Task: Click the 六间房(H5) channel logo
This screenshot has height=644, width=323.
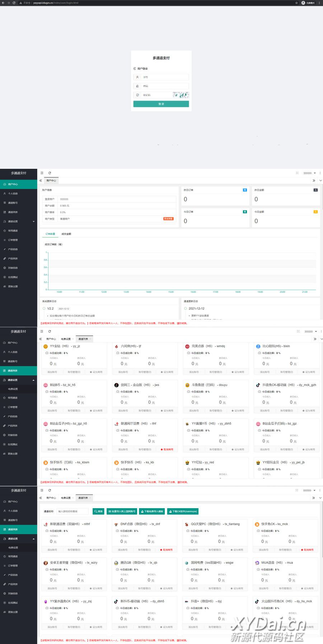Action: point(116,346)
